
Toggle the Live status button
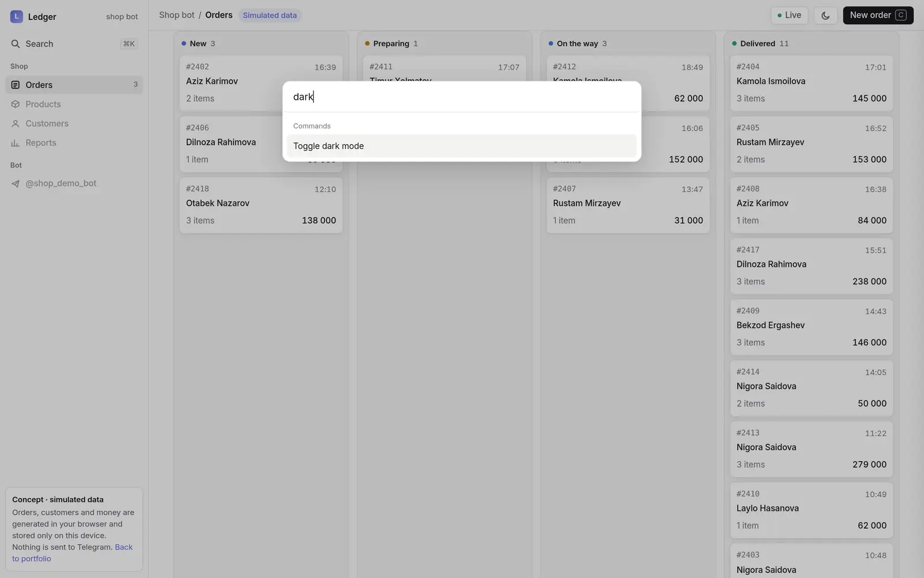pyautogui.click(x=789, y=16)
